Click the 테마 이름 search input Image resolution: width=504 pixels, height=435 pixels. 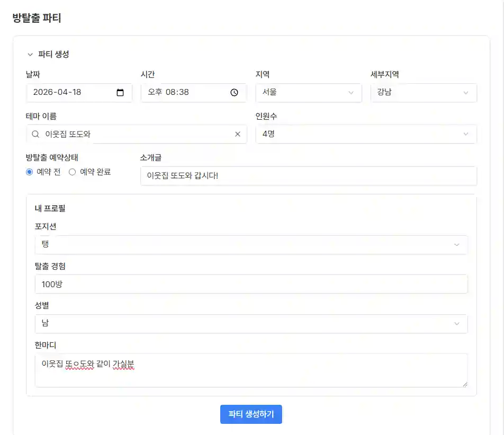(137, 135)
